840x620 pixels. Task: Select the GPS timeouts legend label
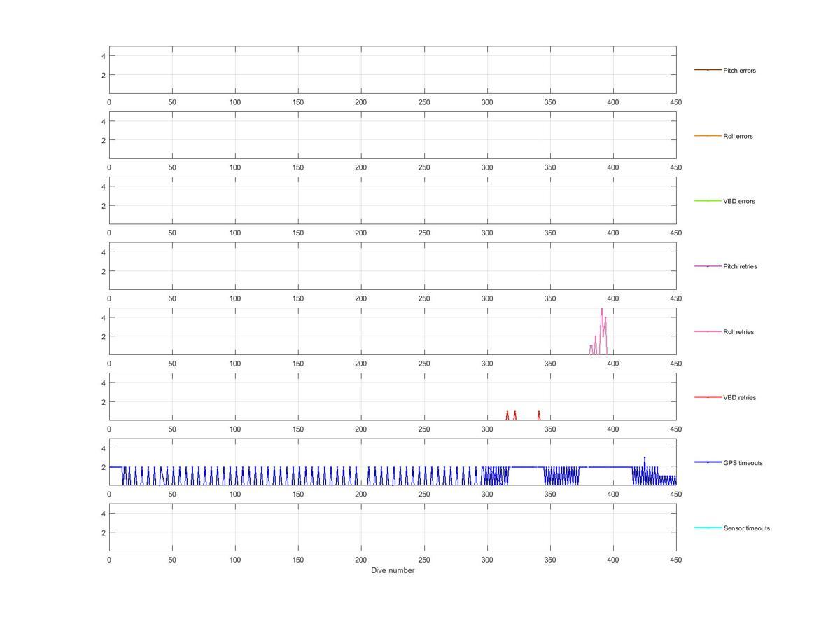click(743, 463)
